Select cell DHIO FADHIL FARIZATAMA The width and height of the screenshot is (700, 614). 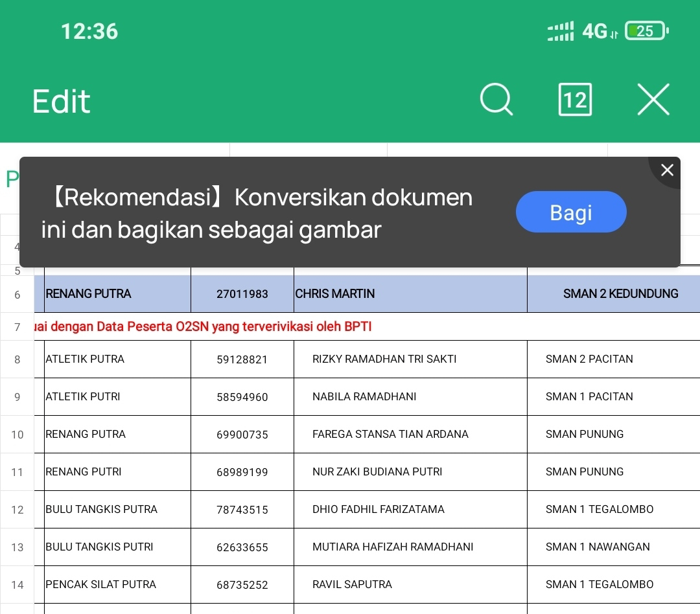tap(410, 509)
